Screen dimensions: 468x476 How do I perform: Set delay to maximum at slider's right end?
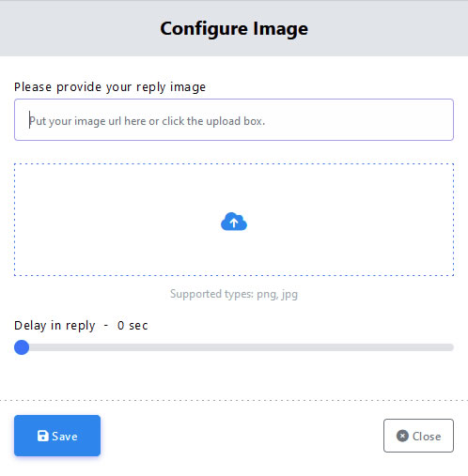tap(451, 347)
